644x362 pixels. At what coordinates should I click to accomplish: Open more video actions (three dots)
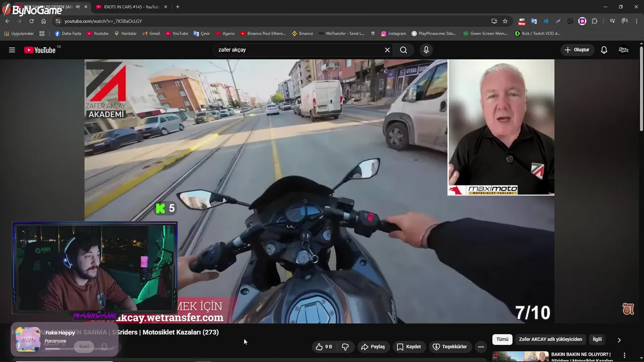click(x=481, y=346)
